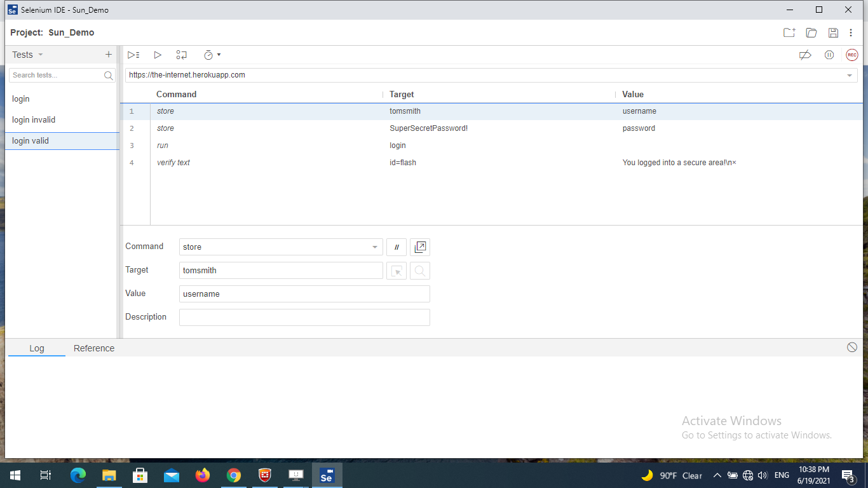Open the notification center icon
The image size is (868, 488).
coord(848,475)
